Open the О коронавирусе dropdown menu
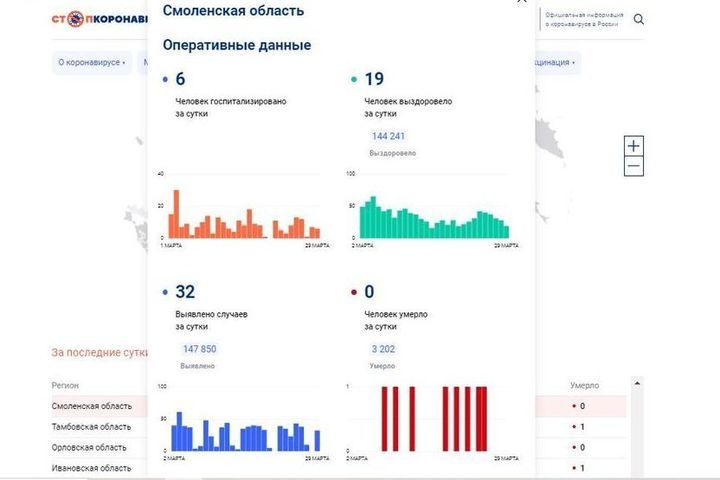 click(x=92, y=62)
